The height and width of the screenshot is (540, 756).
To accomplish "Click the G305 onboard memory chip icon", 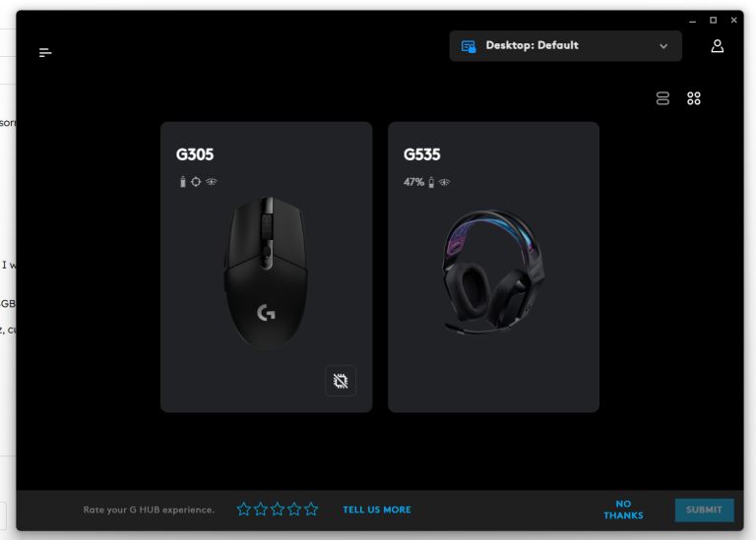I will [341, 381].
